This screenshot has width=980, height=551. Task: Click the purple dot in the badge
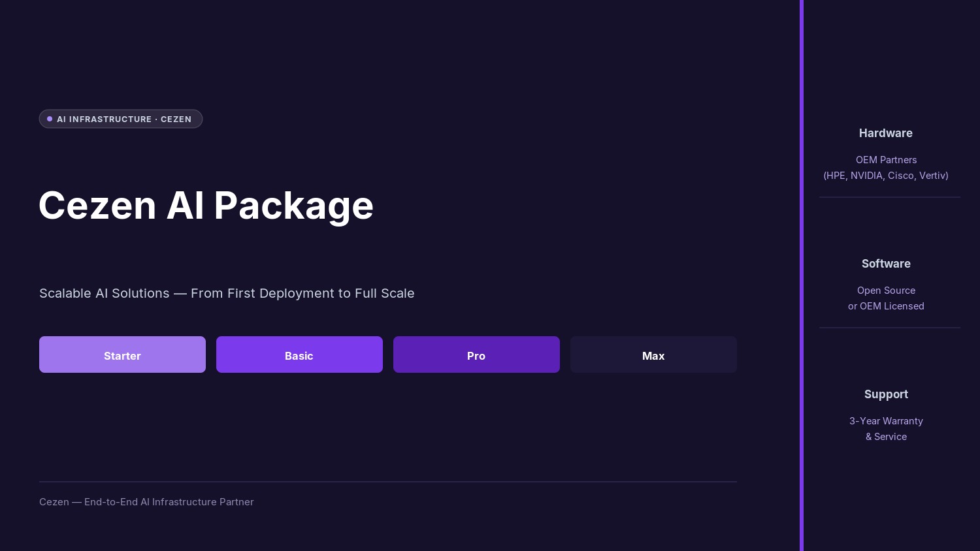click(x=50, y=119)
